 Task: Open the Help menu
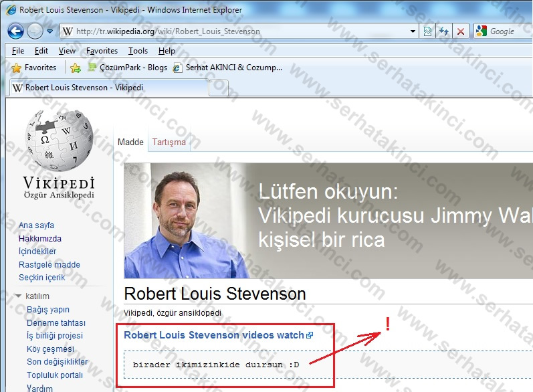[167, 51]
